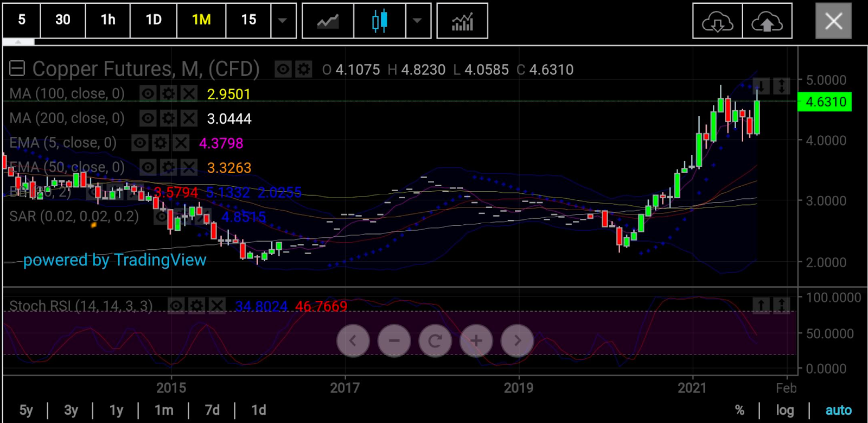Maximize main chart pane arrow
Image resolution: width=868 pixels, height=423 pixels.
[782, 86]
